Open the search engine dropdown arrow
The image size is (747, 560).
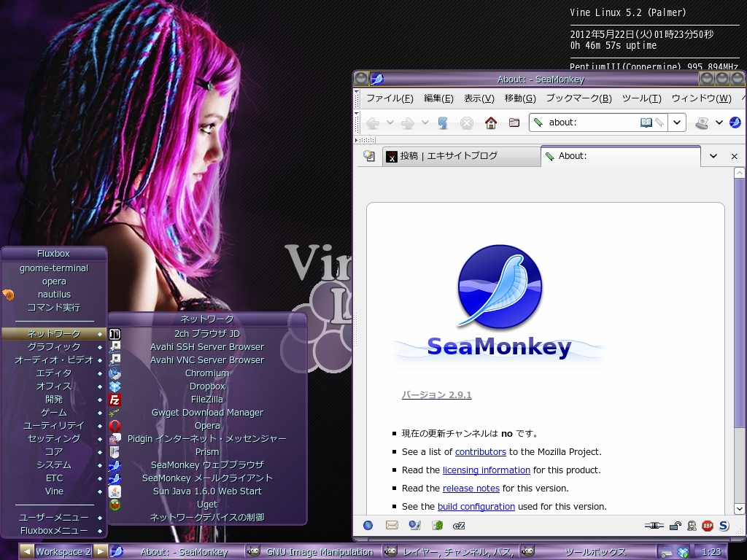[719, 122]
